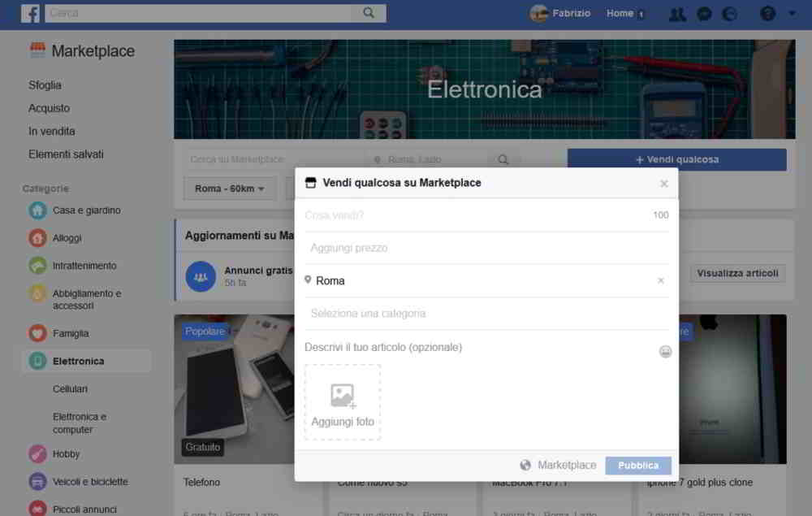Click the Famiglia category icon
This screenshot has height=516, width=812.
click(37, 333)
